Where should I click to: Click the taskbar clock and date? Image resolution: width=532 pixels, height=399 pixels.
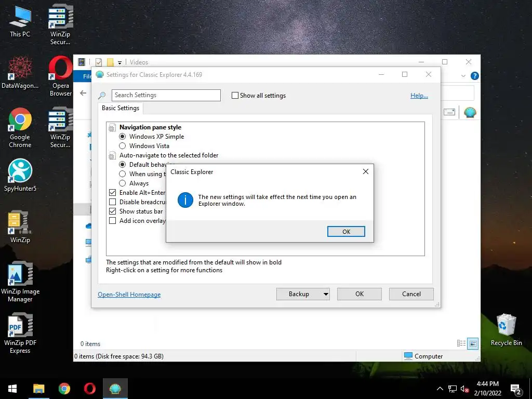(487, 389)
